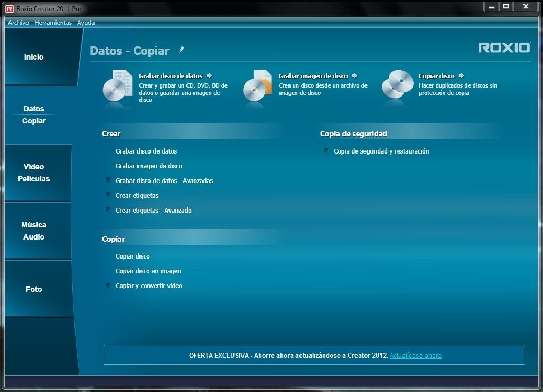The image size is (543, 392).
Task: Launch Crear etiquetas - Avanzado
Action: [153, 211]
